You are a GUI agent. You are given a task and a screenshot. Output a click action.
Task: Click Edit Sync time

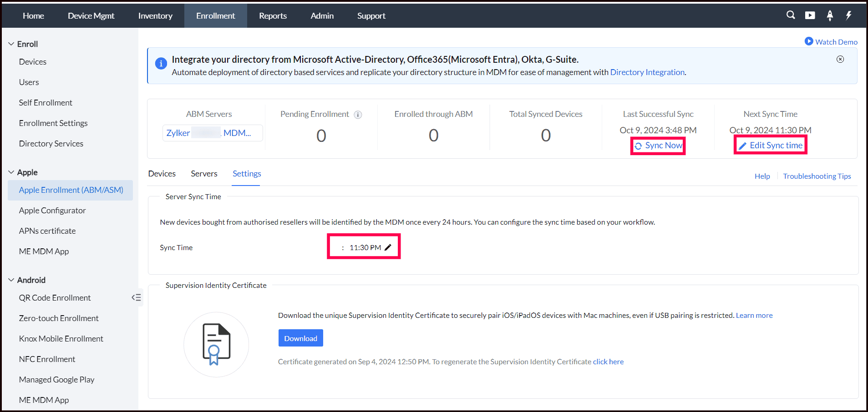pyautogui.click(x=771, y=146)
